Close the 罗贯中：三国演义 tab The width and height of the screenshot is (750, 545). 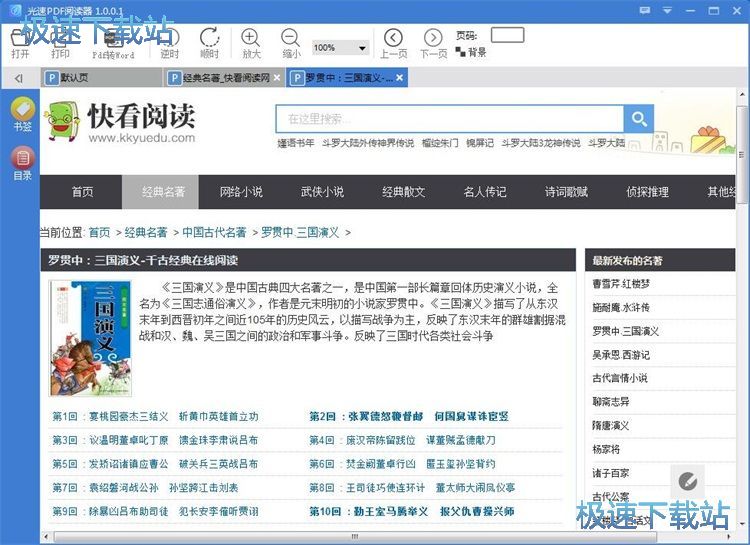pyautogui.click(x=400, y=78)
